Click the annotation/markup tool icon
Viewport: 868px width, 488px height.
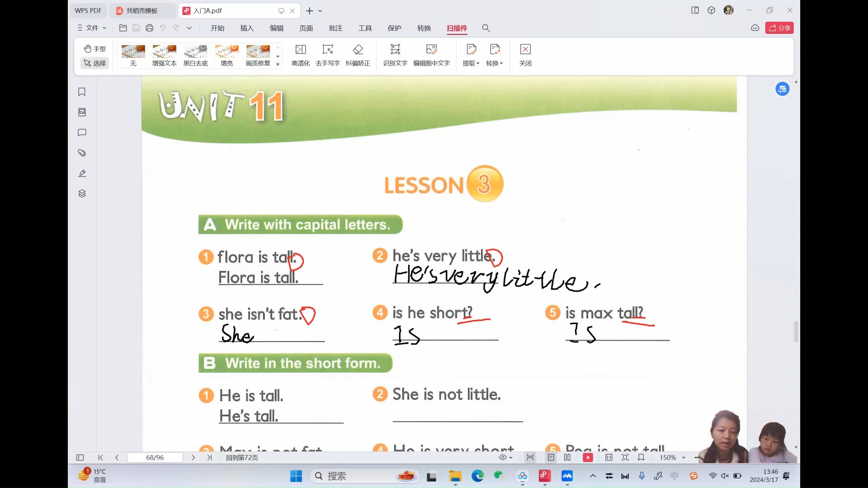[83, 173]
